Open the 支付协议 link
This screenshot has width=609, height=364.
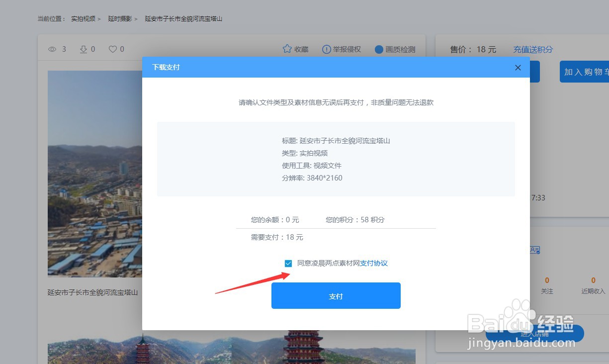374,264
